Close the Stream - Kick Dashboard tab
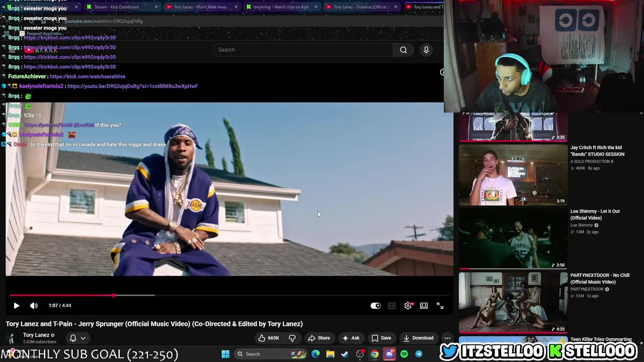Viewport: 644px width, 362px height. [x=156, y=7]
